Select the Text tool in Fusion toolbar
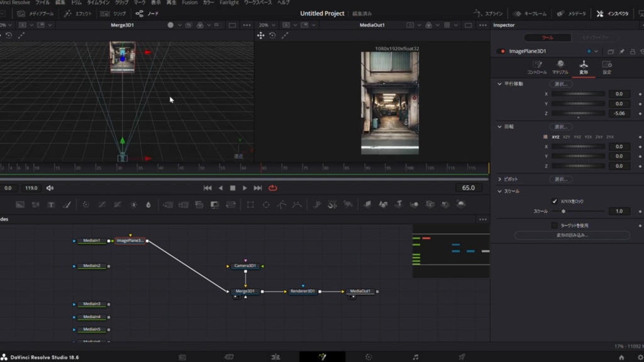This screenshot has height=362, width=644. (51, 205)
